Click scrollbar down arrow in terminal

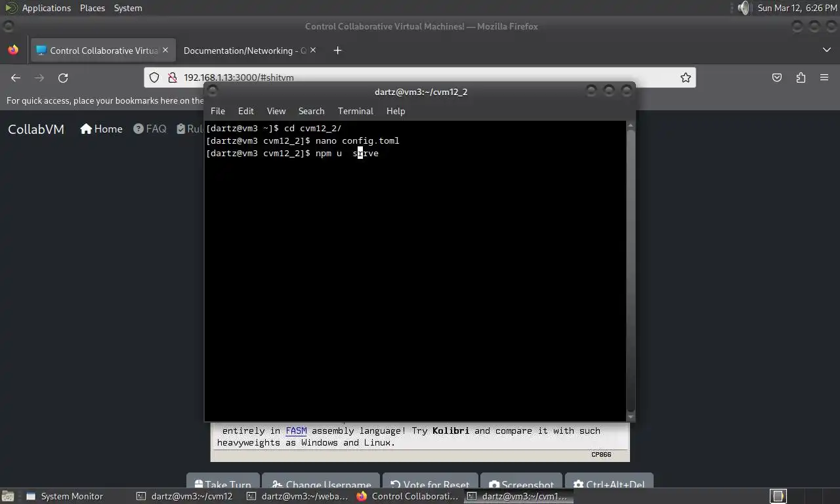click(x=631, y=417)
